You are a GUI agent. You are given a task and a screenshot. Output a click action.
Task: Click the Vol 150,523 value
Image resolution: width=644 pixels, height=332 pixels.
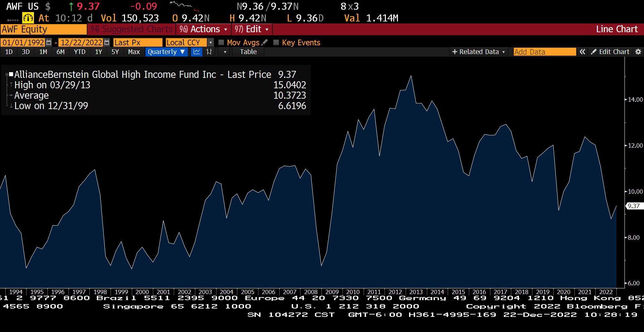130,18
